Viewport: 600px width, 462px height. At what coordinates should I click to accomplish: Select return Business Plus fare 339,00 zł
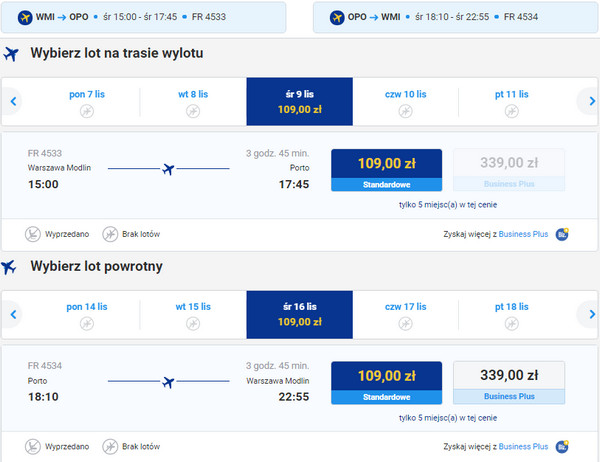(x=509, y=382)
